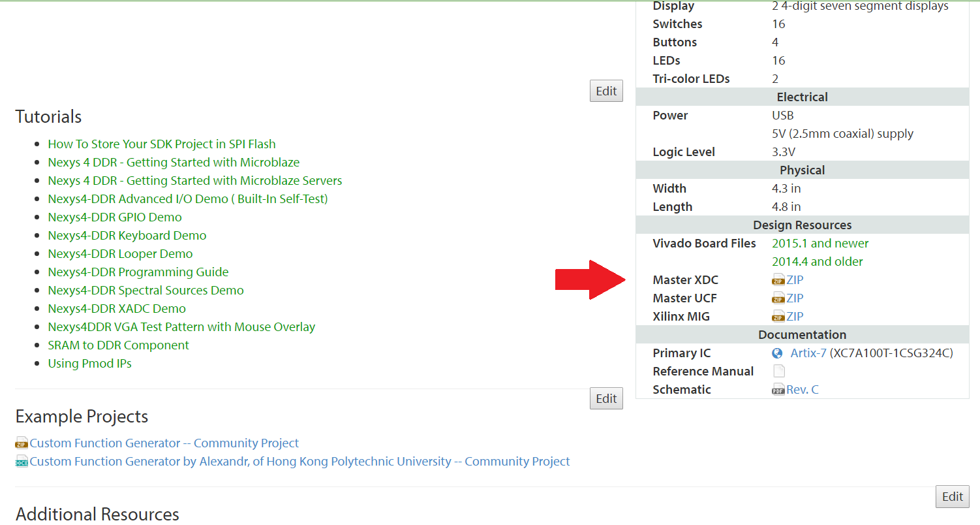The width and height of the screenshot is (980, 525).
Task: Download the Xilinx MIG ZIP link
Action: tap(795, 317)
